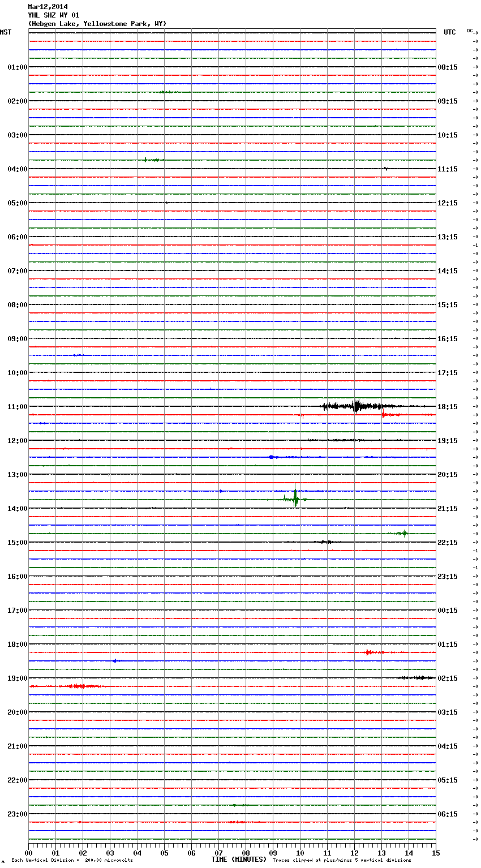481x868 pixels.
Task: Click the 21:15 UTC time label
Action: tap(448, 509)
